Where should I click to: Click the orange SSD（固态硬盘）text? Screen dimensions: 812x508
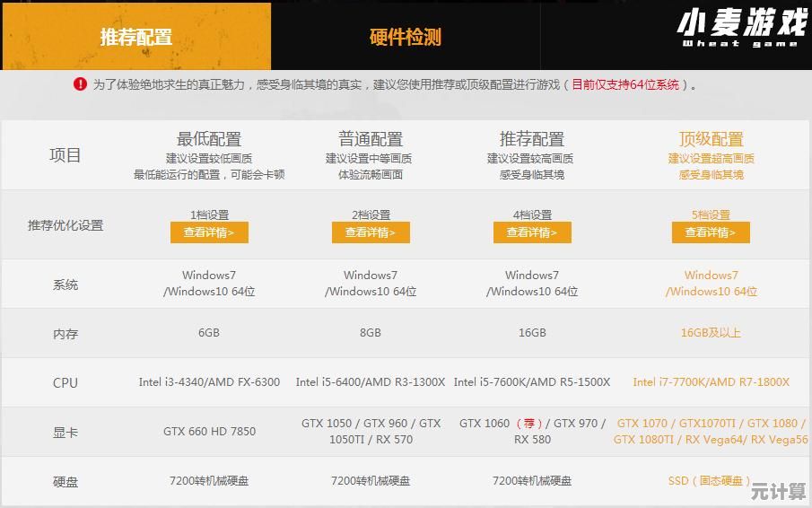pos(711,481)
